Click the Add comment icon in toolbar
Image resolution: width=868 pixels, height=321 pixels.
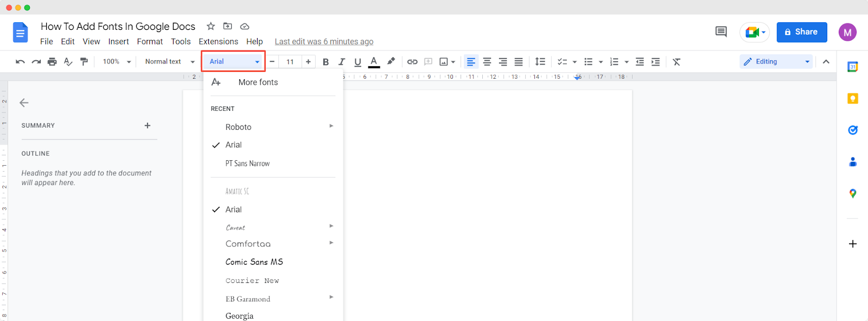coord(428,62)
